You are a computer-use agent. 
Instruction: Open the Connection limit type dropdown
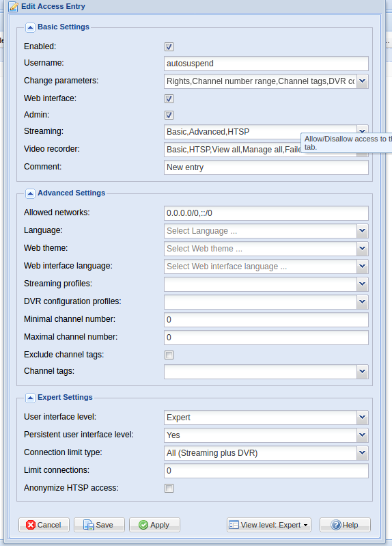[x=363, y=453]
